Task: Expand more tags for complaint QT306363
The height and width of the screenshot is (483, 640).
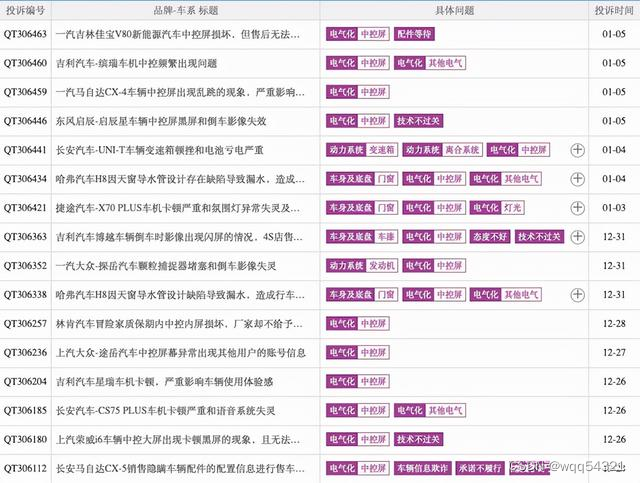Action: 577,237
